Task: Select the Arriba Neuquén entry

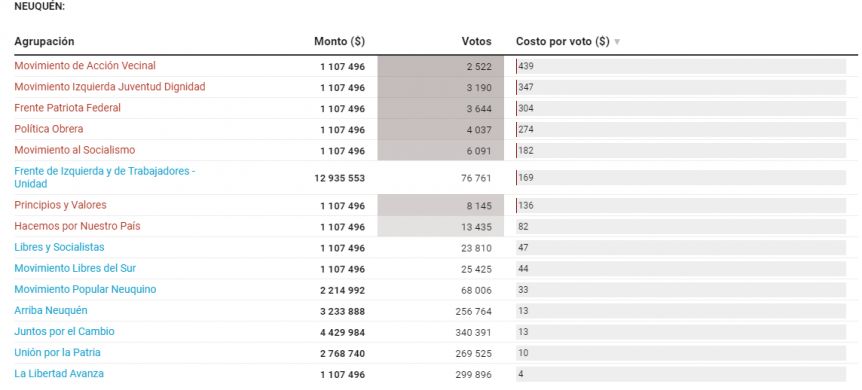Action: point(51,310)
